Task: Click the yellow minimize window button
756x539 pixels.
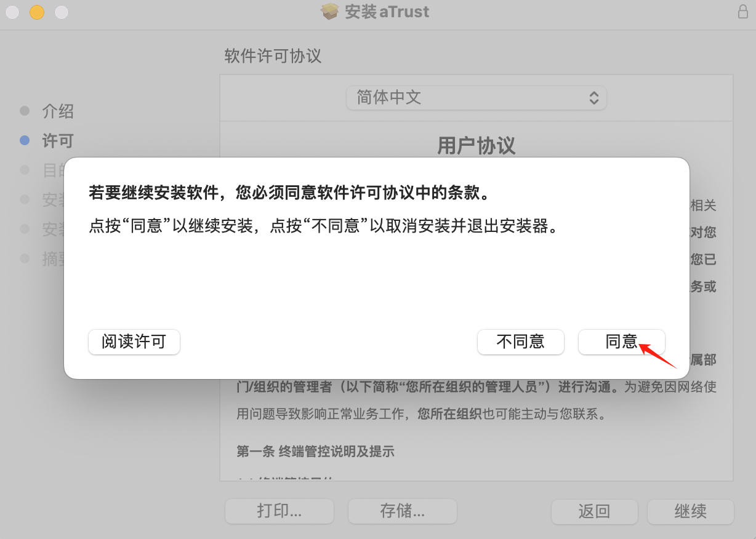Action: (x=37, y=12)
